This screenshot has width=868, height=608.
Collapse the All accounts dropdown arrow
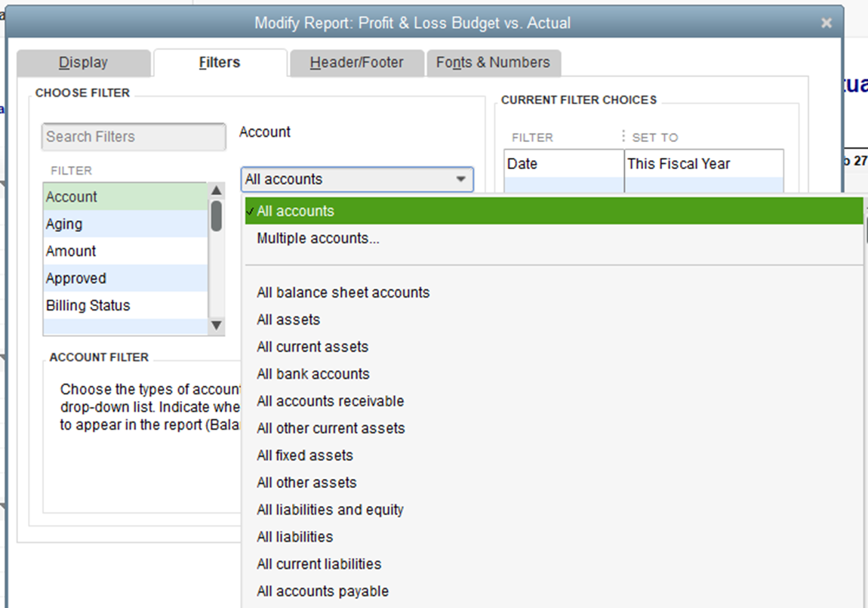[x=460, y=180]
